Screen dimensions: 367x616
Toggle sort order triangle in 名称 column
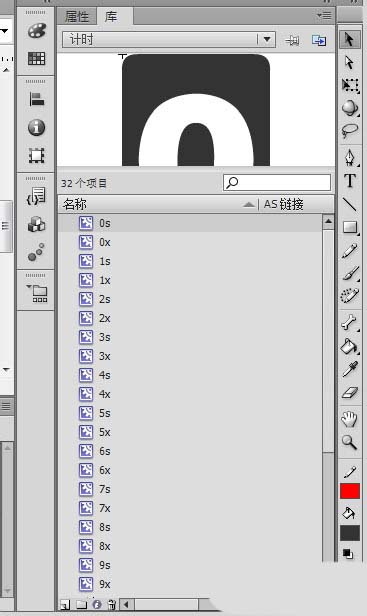point(248,204)
